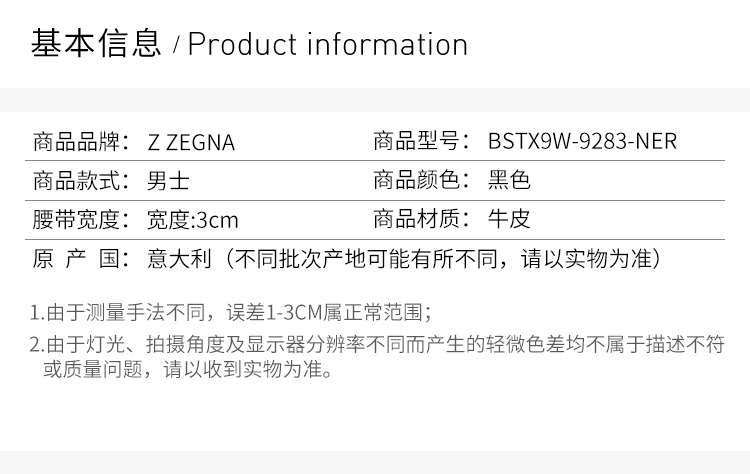750x474 pixels.
Task: Click the 不同批次产地 parenthetical note
Action: (440, 259)
